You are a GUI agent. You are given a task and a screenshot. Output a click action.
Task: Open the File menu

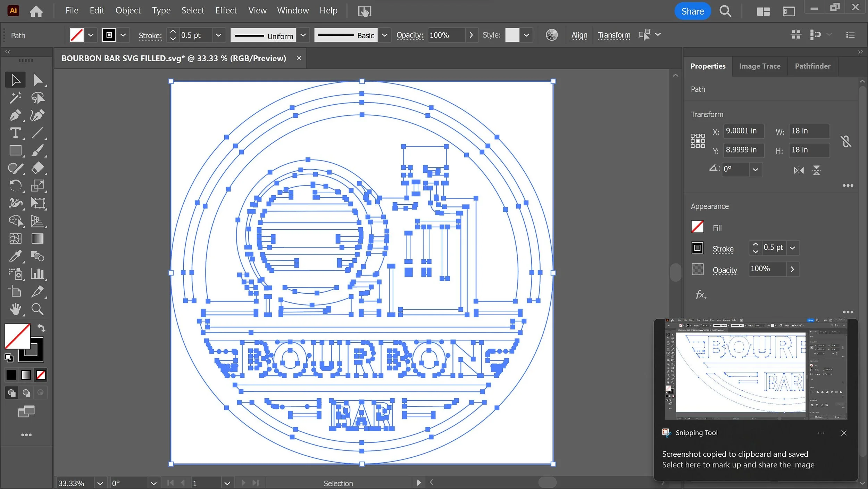(72, 10)
